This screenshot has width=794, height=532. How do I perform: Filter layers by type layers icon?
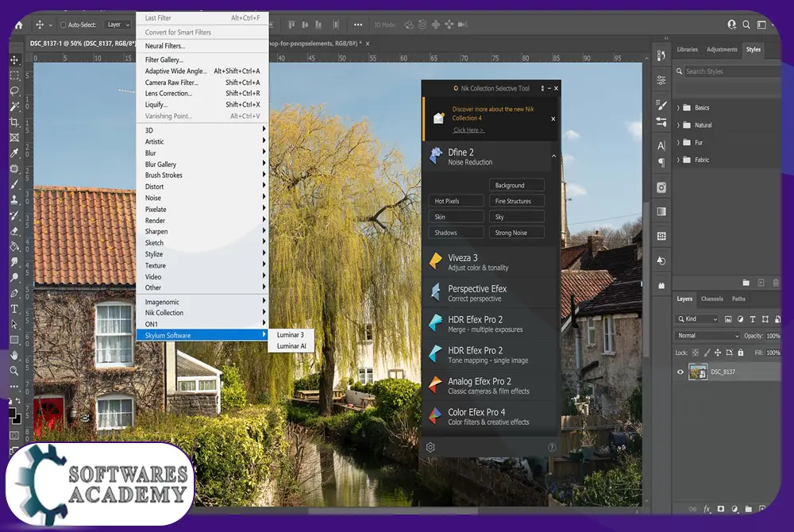[753, 319]
